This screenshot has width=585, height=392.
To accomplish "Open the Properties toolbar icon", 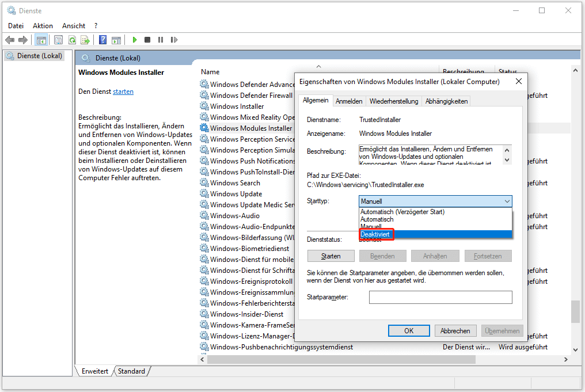I will pyautogui.click(x=59, y=40).
